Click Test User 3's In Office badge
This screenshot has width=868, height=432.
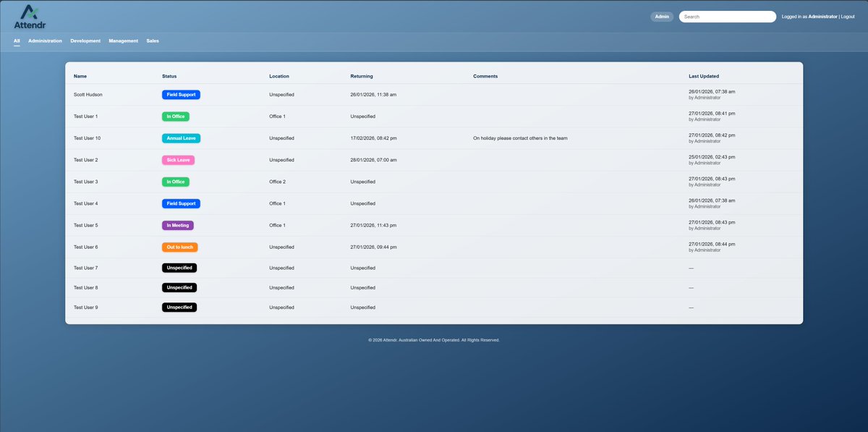(x=176, y=182)
